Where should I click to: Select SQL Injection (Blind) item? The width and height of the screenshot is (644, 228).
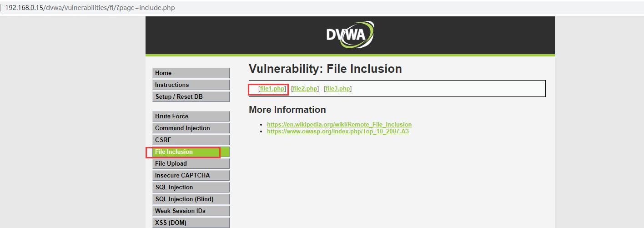pos(191,199)
